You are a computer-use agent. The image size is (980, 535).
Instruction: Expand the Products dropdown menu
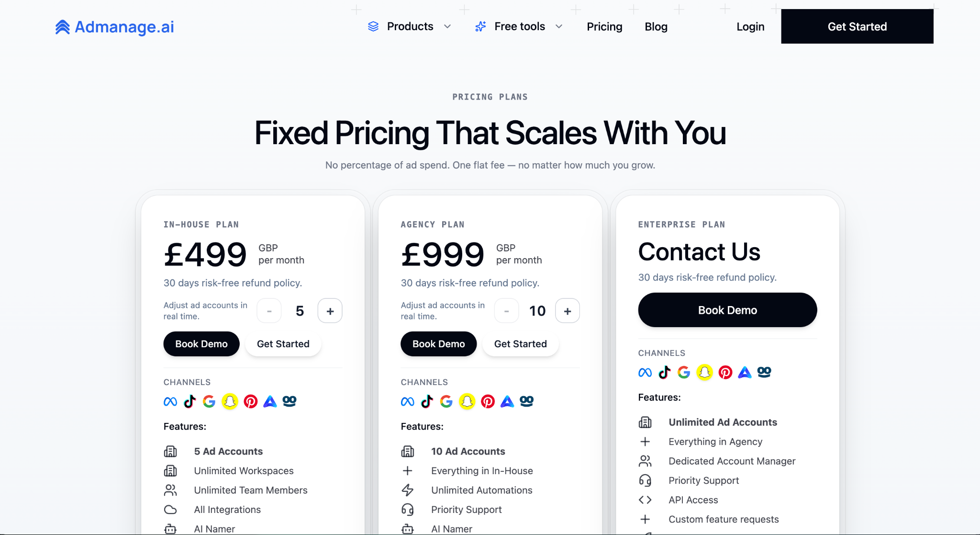[x=410, y=26]
